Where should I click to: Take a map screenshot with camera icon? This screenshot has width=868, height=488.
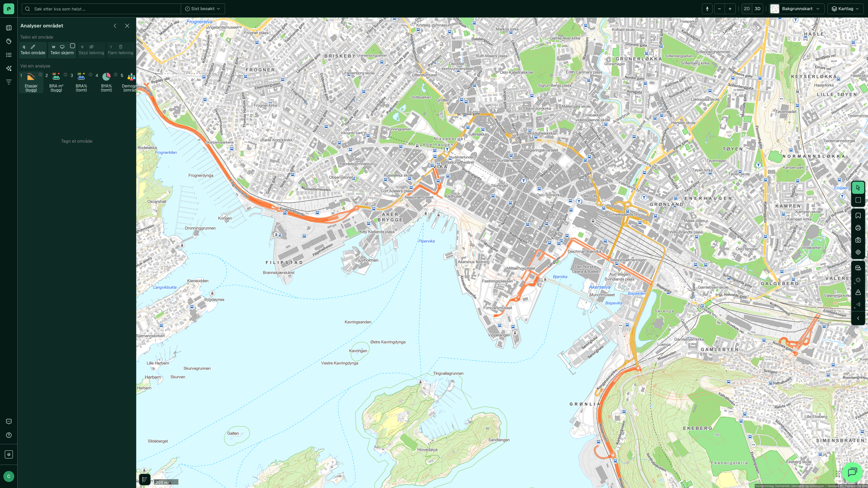pos(858,240)
